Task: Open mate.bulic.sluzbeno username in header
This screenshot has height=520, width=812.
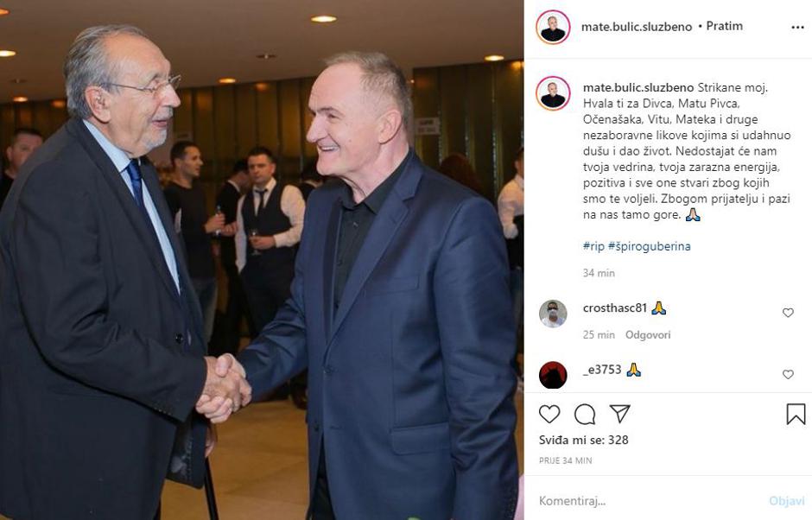Action: (637, 27)
